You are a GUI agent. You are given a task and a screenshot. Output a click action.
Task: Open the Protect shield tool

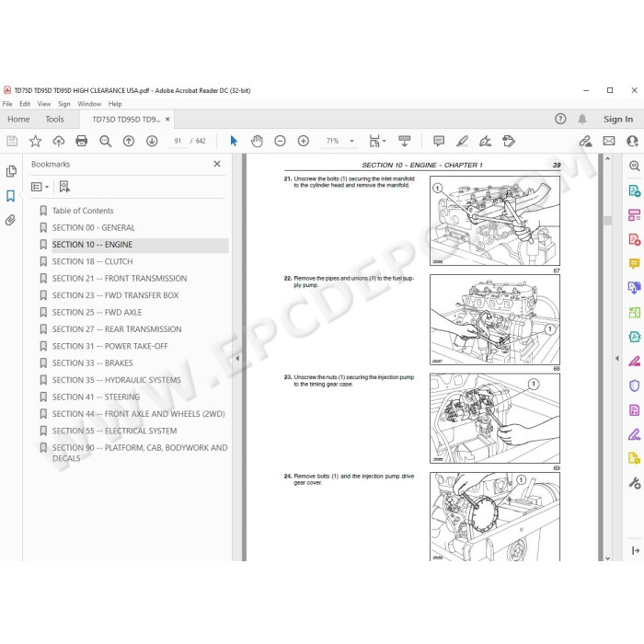tap(634, 385)
